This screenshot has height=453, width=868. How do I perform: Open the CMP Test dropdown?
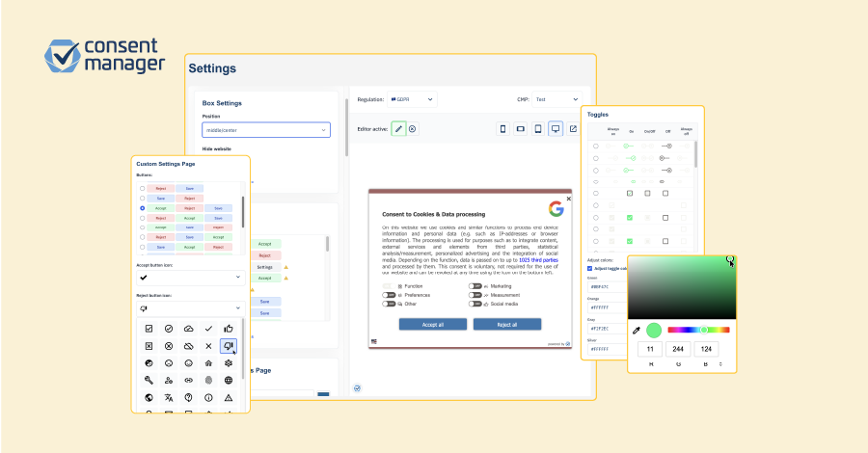(556, 99)
